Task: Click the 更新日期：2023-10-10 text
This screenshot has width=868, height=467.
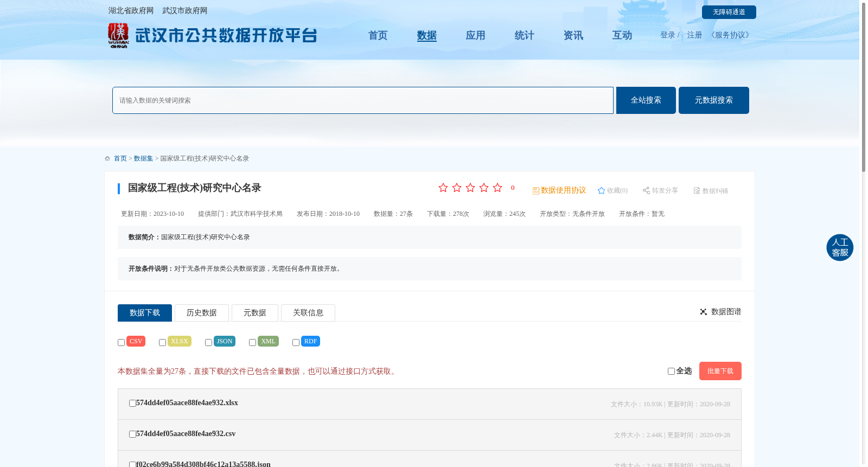Action: [152, 214]
